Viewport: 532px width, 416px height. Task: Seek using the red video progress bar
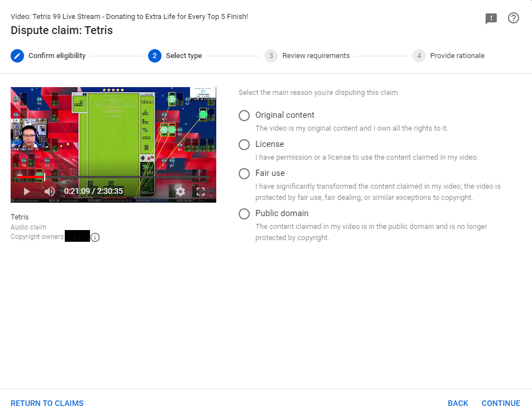112,176
